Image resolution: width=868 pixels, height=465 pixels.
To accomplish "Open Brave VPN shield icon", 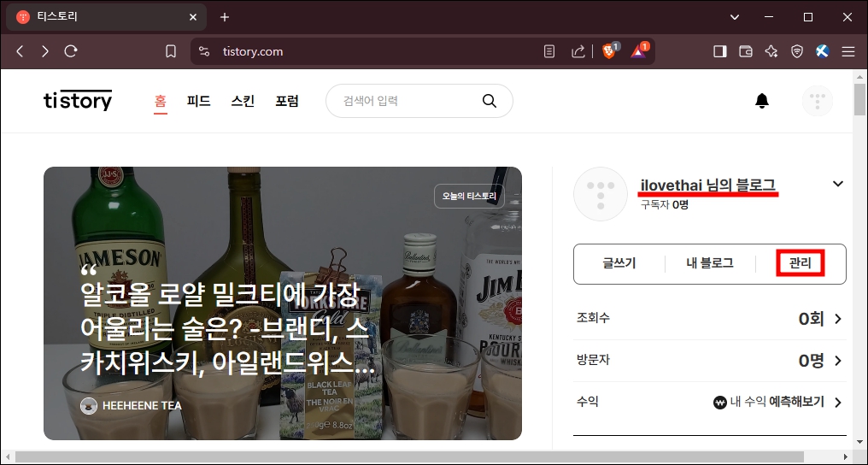I will (796, 51).
